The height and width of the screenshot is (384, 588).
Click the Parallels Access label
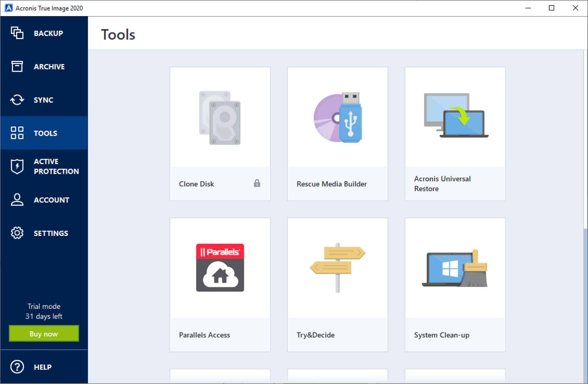point(204,335)
